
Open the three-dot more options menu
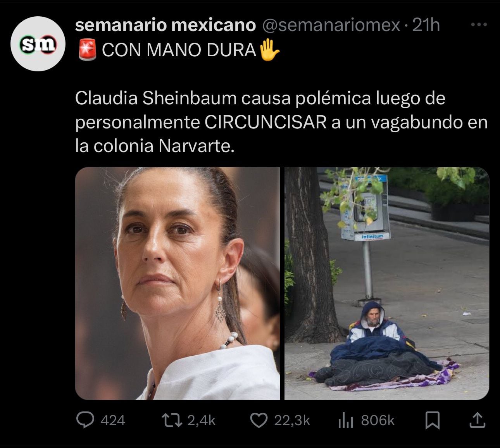pos(479,24)
